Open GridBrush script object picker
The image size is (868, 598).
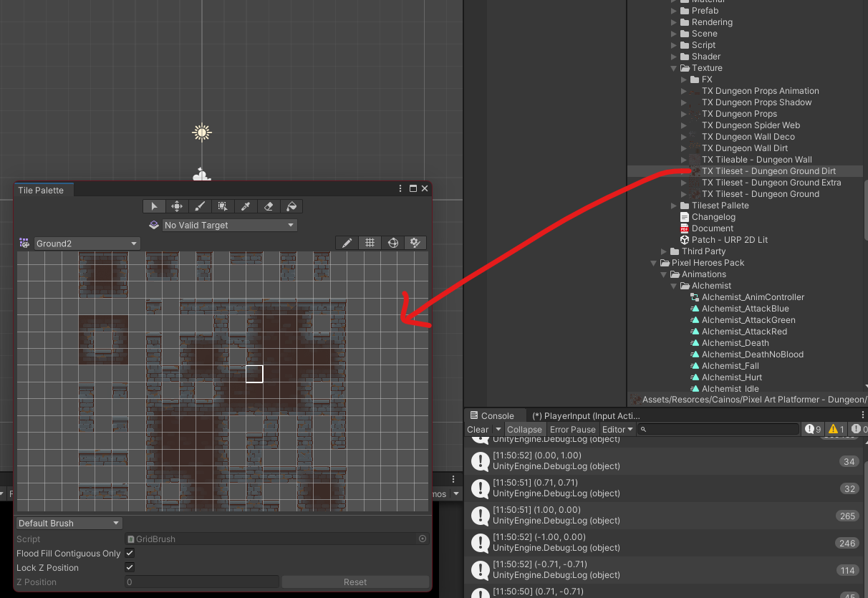click(x=423, y=539)
